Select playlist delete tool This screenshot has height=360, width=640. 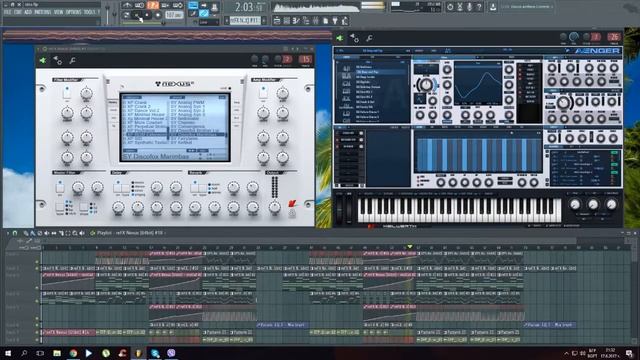tap(40, 233)
